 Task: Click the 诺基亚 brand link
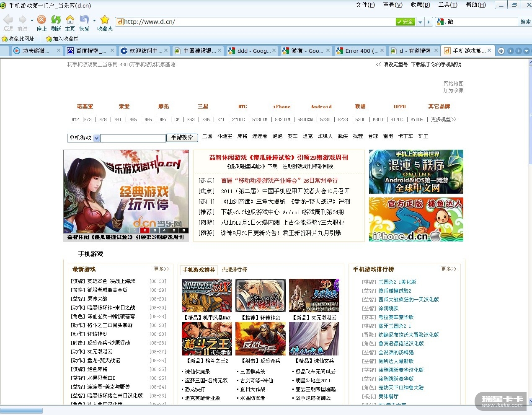85,106
